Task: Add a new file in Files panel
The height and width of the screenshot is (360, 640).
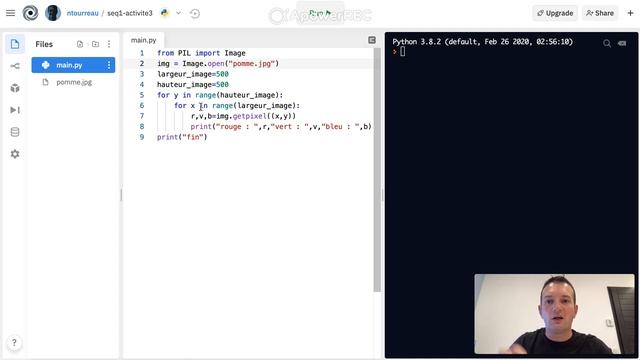Action: 80,44
